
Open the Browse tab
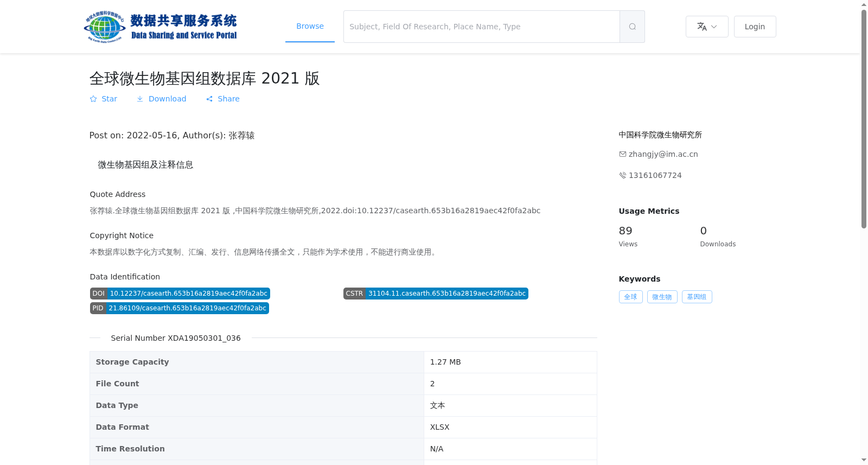(310, 26)
